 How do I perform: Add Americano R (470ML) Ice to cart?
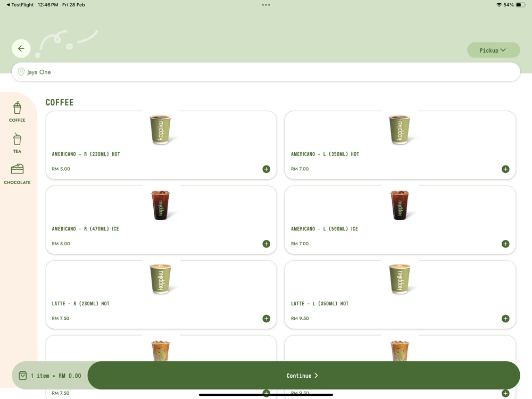tap(267, 244)
